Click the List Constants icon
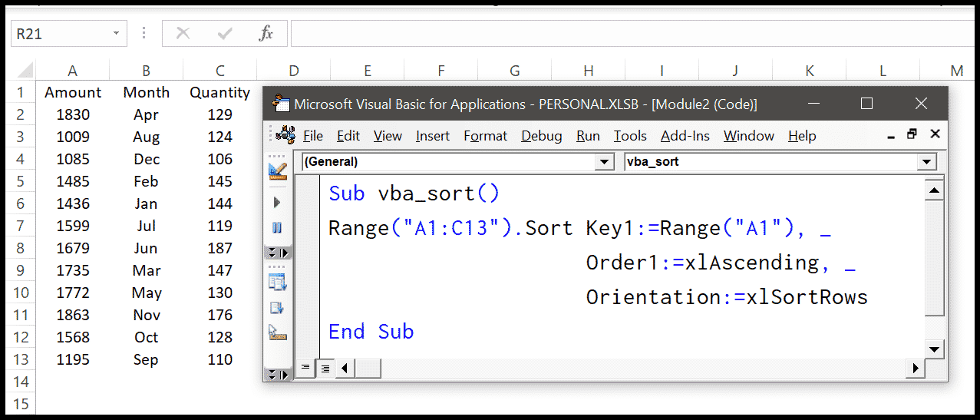 coord(277,308)
